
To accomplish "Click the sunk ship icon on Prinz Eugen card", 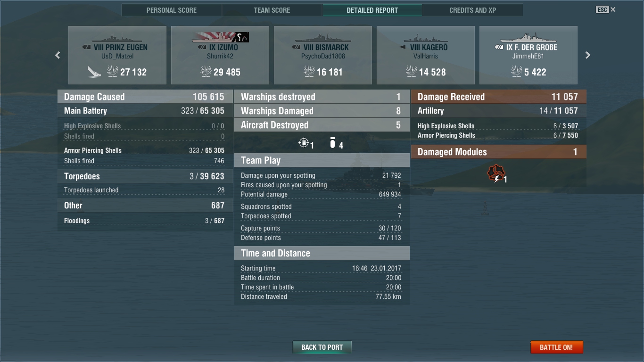I will tap(94, 72).
